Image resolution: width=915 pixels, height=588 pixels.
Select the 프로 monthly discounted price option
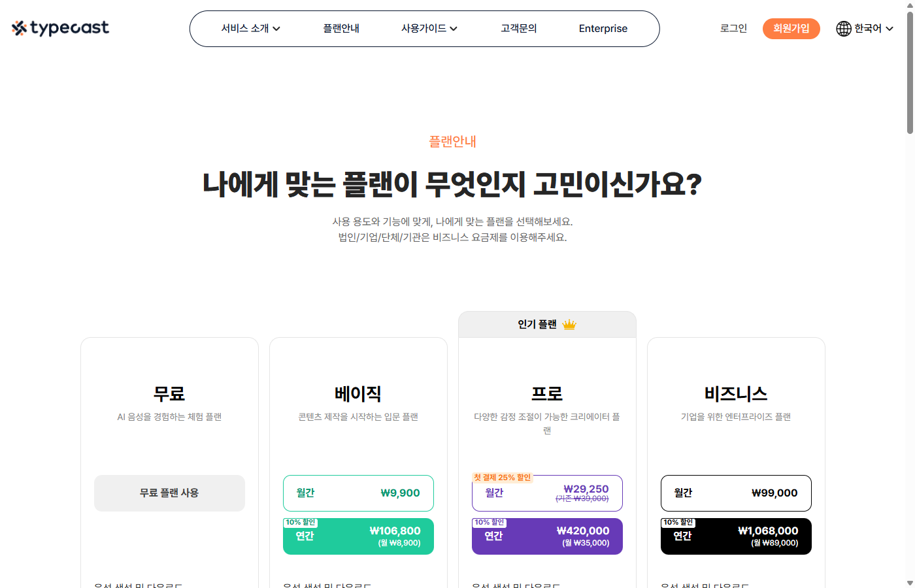coord(547,493)
